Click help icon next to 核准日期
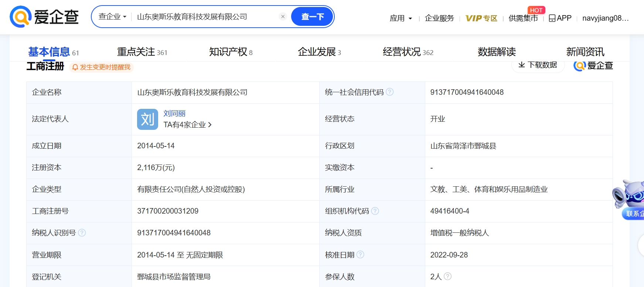Image resolution: width=644 pixels, height=287 pixels. pos(360,255)
